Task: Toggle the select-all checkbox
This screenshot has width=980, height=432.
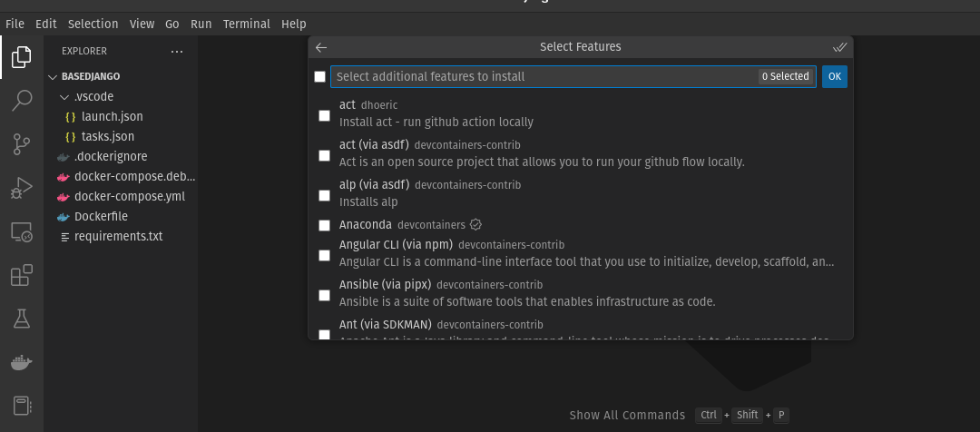Action: coord(320,77)
